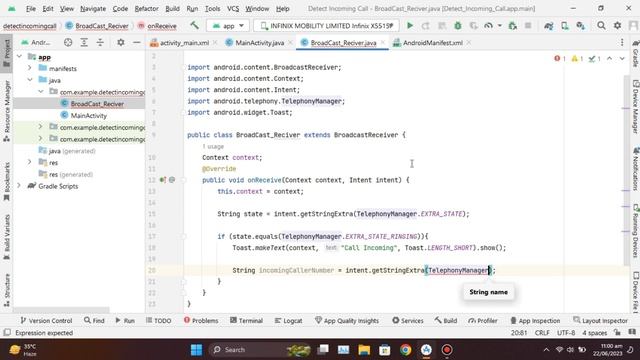Viewport: 640px width, 360px height.
Task: Toggle the Build Variants side panel
Action: click(7, 237)
